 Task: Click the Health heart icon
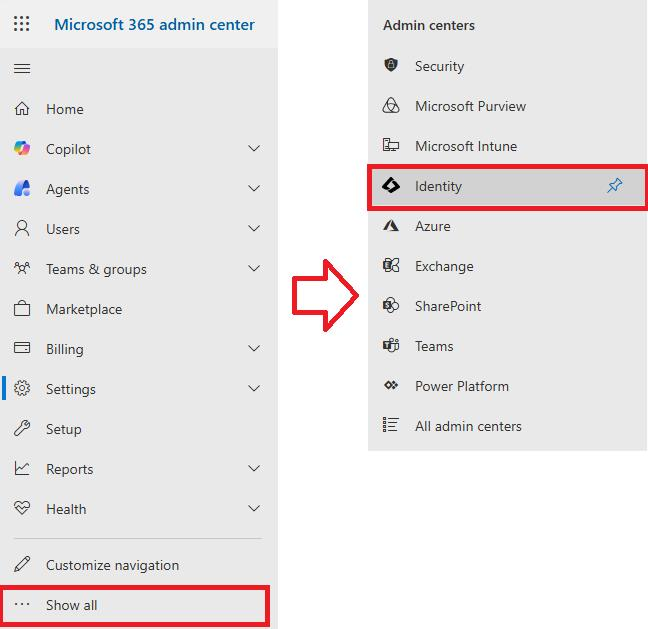tap(22, 507)
